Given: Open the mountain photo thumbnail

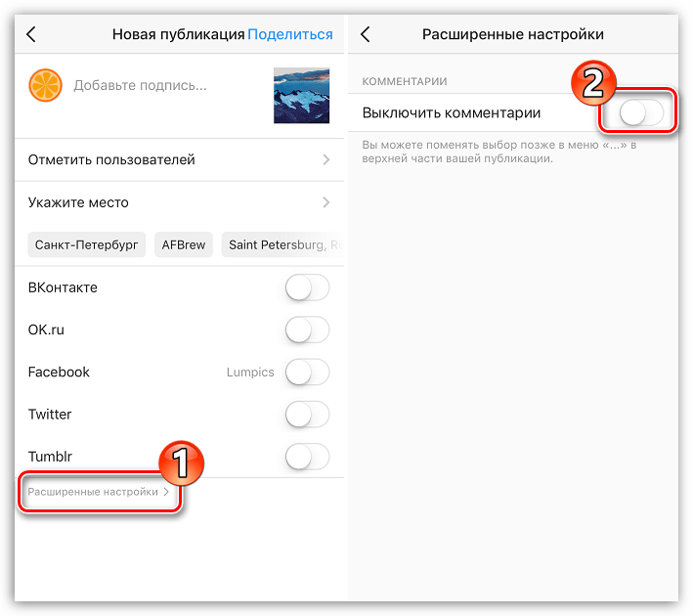Looking at the screenshot, I should coord(301,95).
